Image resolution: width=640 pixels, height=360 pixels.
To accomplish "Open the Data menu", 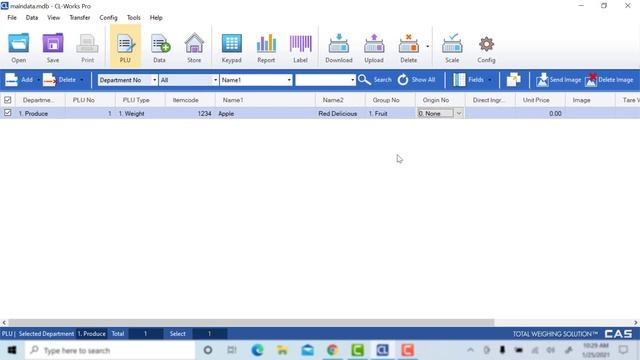I will [x=32, y=18].
